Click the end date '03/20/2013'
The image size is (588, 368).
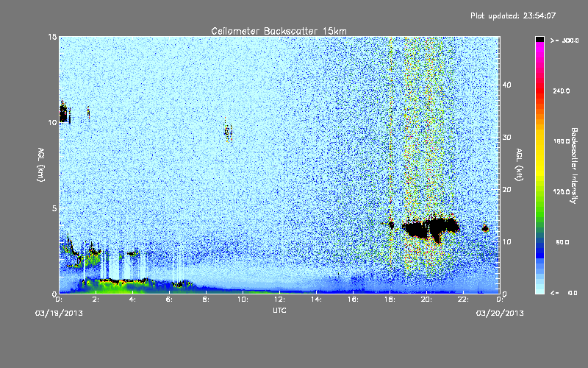click(x=500, y=314)
